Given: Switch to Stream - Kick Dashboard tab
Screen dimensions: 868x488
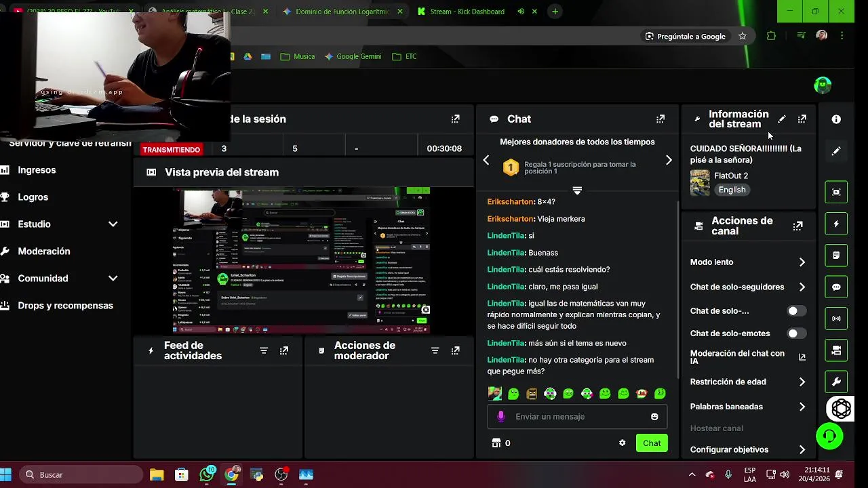Looking at the screenshot, I should click(x=477, y=12).
